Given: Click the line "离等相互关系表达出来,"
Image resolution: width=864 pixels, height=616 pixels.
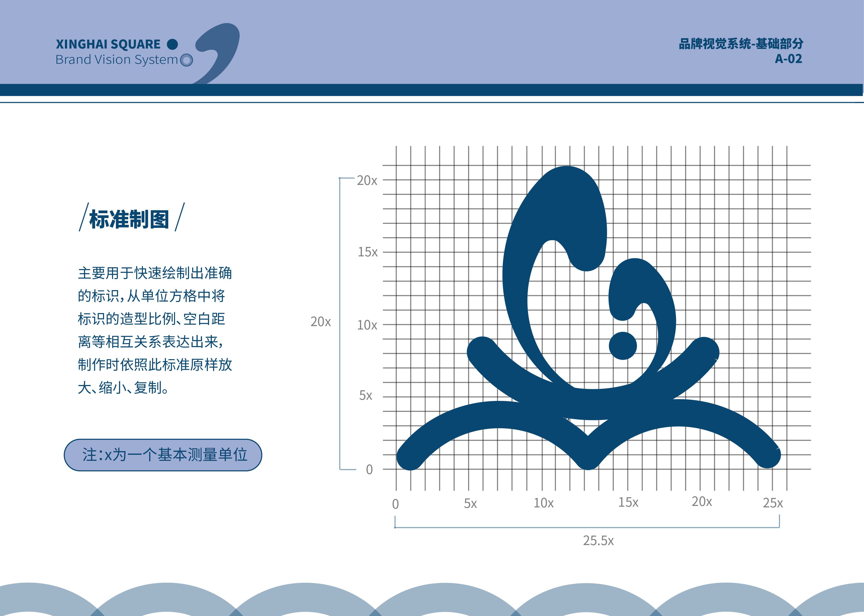Looking at the screenshot, I should click(151, 342).
